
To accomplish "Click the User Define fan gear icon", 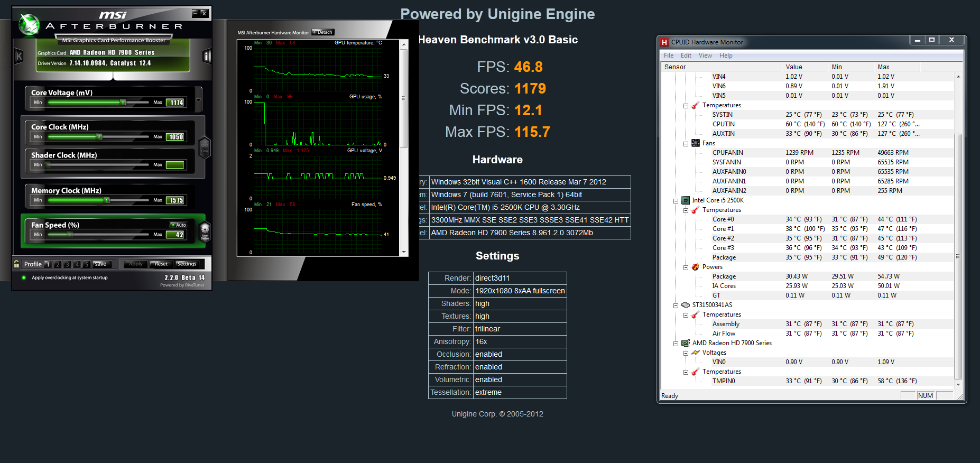I will coord(205,231).
